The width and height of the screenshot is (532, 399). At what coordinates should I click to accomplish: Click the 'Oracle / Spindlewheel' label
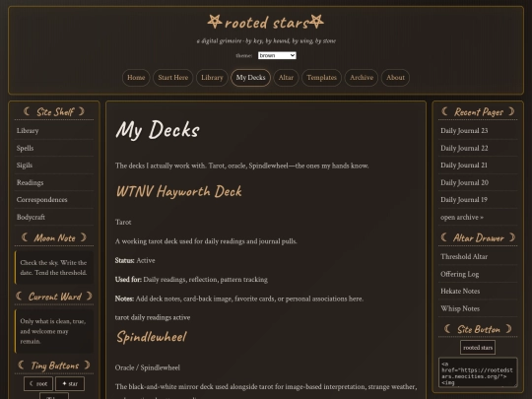click(x=148, y=367)
